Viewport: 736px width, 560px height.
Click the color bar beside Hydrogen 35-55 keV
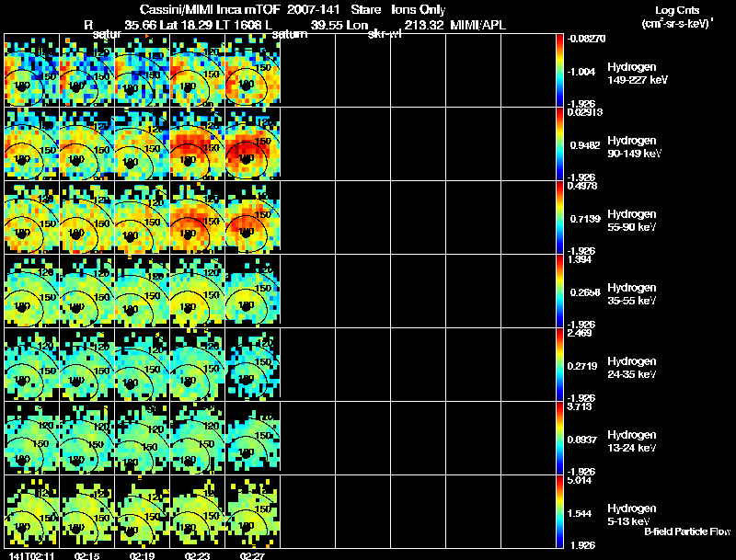click(x=559, y=291)
